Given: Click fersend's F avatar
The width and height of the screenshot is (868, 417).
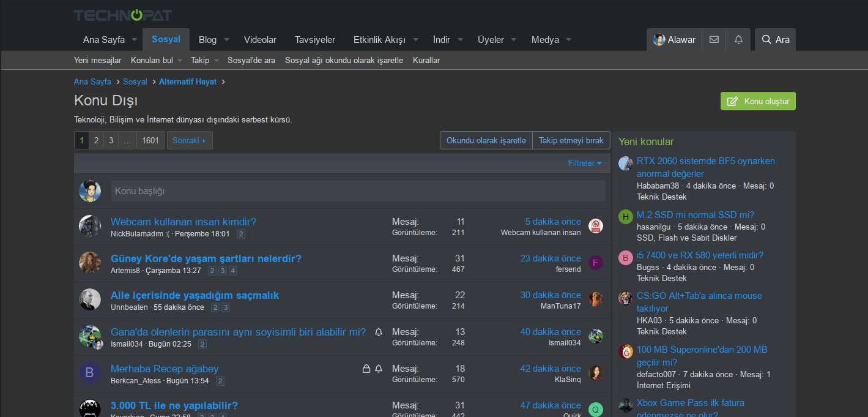Looking at the screenshot, I should (596, 263).
